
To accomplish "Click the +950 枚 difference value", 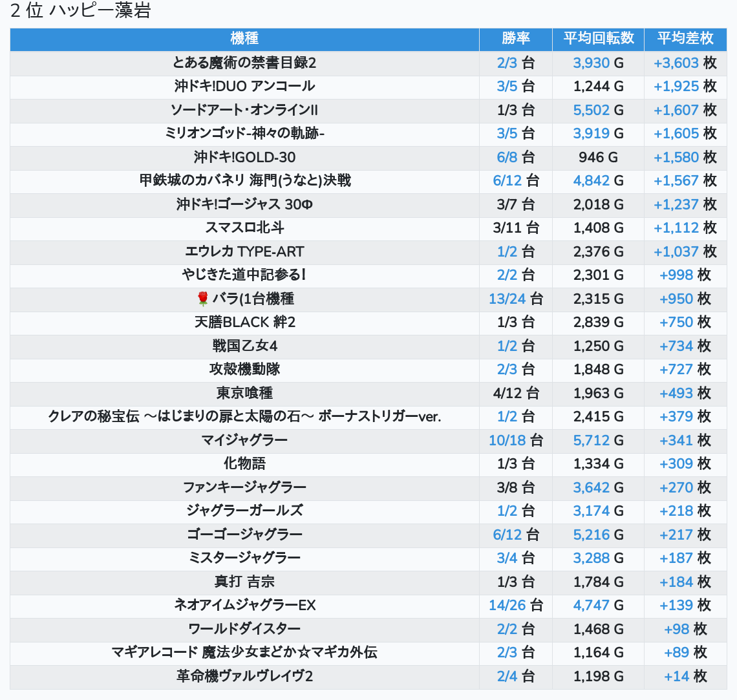I will click(685, 299).
